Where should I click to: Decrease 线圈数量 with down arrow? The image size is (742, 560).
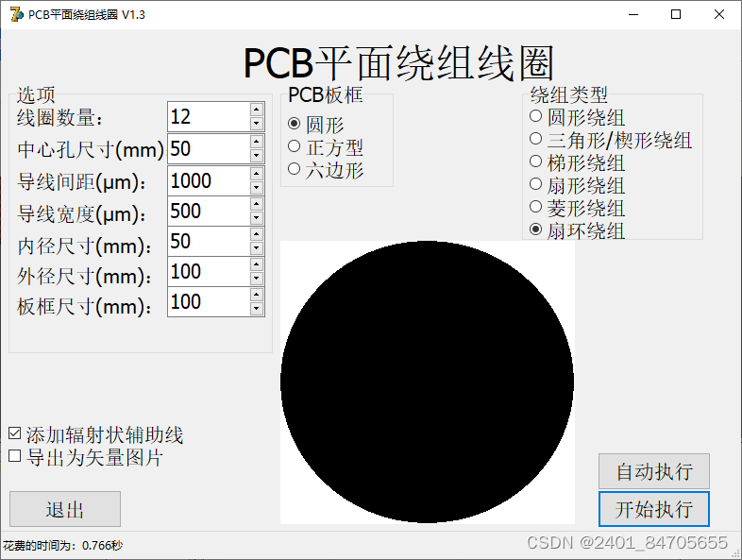pos(257,124)
